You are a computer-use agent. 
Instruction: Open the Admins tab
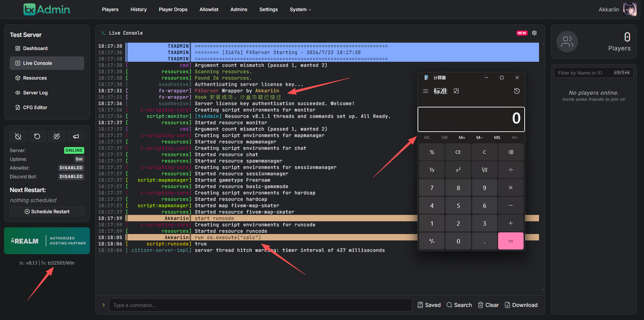(239, 9)
